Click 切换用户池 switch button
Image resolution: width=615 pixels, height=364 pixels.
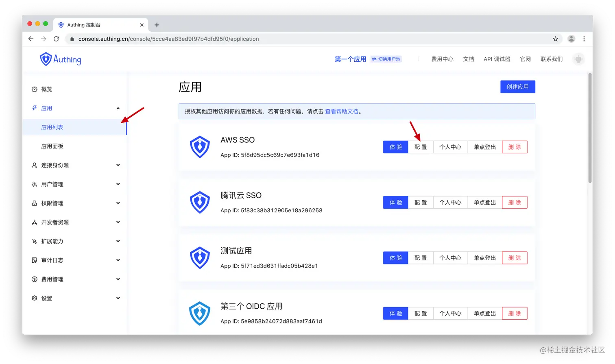point(386,59)
